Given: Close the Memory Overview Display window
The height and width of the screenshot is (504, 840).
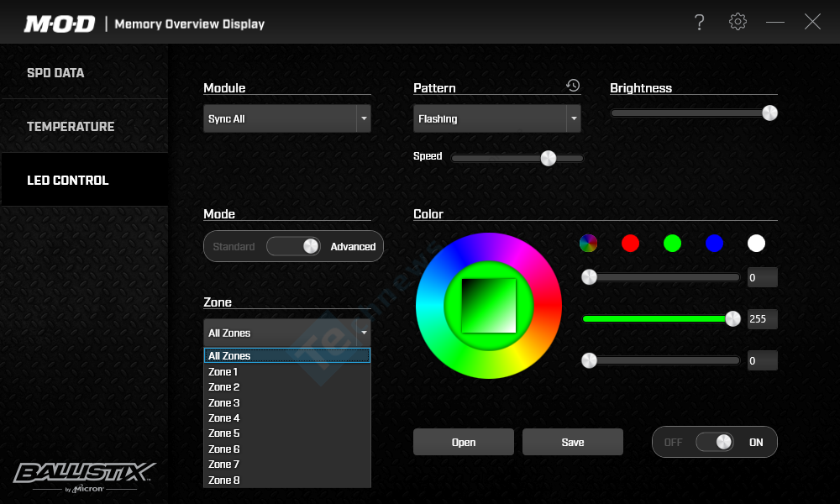Looking at the screenshot, I should 812,22.
